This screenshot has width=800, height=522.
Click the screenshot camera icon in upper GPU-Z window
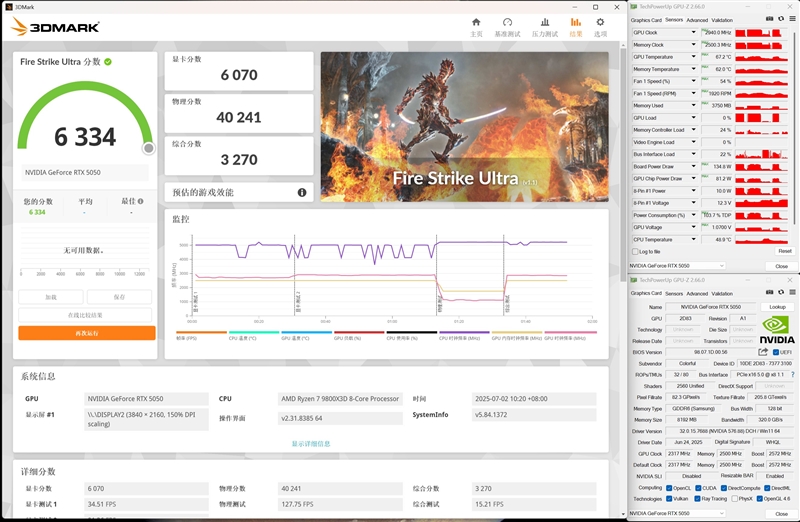pos(769,19)
